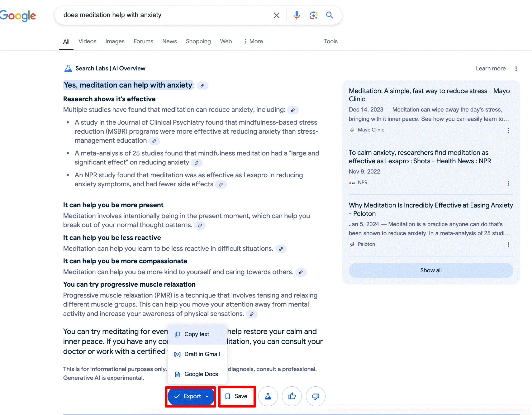Click 'Generative AI is experimental.' text
The height and width of the screenshot is (415, 532).
coord(104,378)
